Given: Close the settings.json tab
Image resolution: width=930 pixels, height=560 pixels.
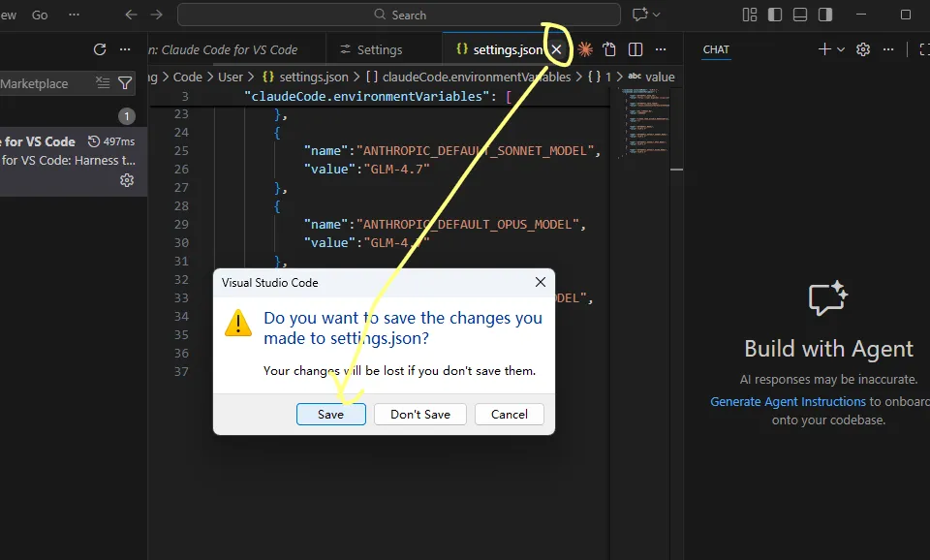Looking at the screenshot, I should pyautogui.click(x=556, y=49).
